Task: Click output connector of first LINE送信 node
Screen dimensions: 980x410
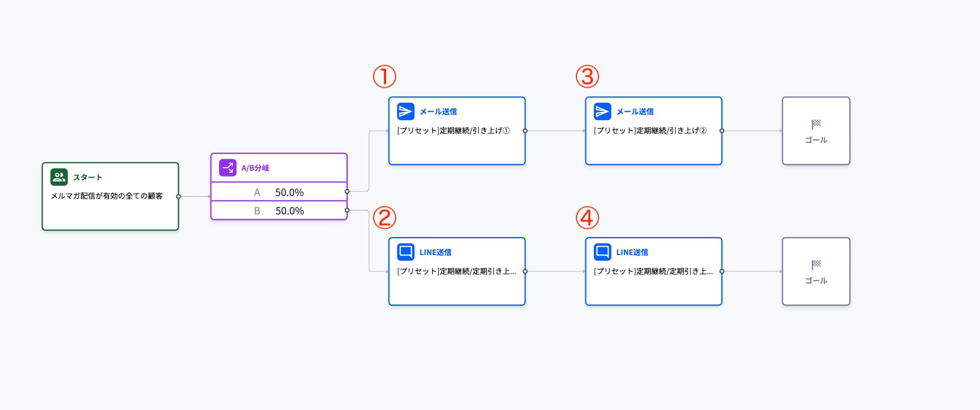Action: tap(525, 271)
